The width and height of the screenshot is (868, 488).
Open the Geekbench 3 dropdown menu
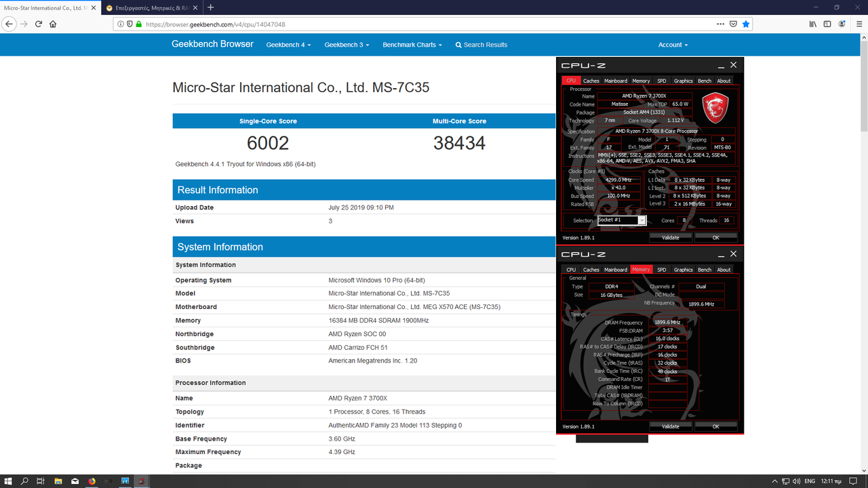pyautogui.click(x=347, y=45)
